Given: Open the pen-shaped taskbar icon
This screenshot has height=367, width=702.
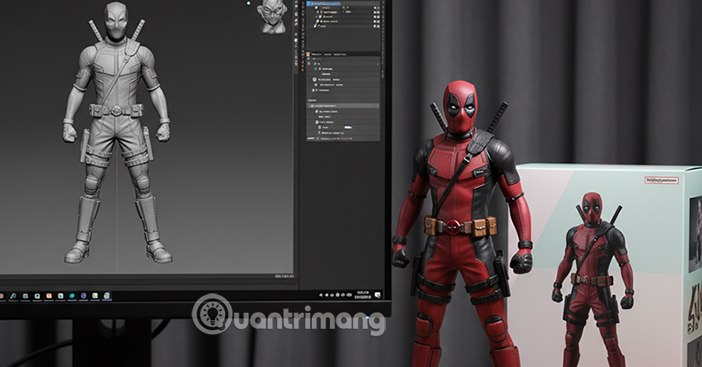Looking at the screenshot, I should [13, 296].
